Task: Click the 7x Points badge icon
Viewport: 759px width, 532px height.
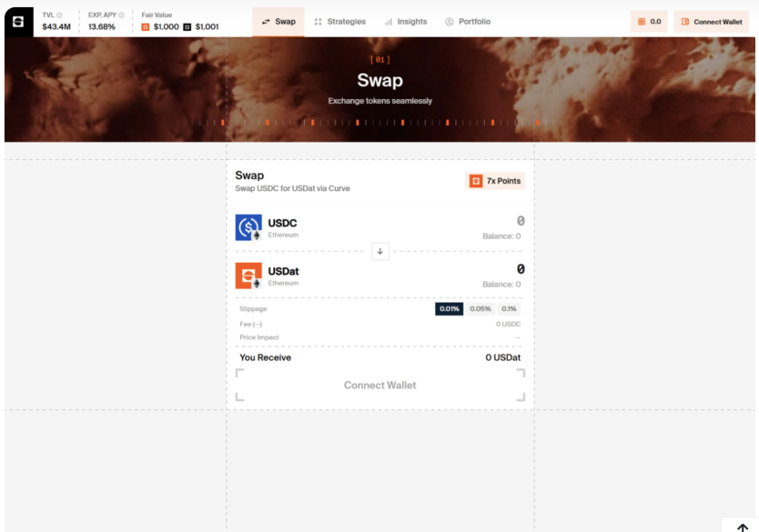Action: 475,181
